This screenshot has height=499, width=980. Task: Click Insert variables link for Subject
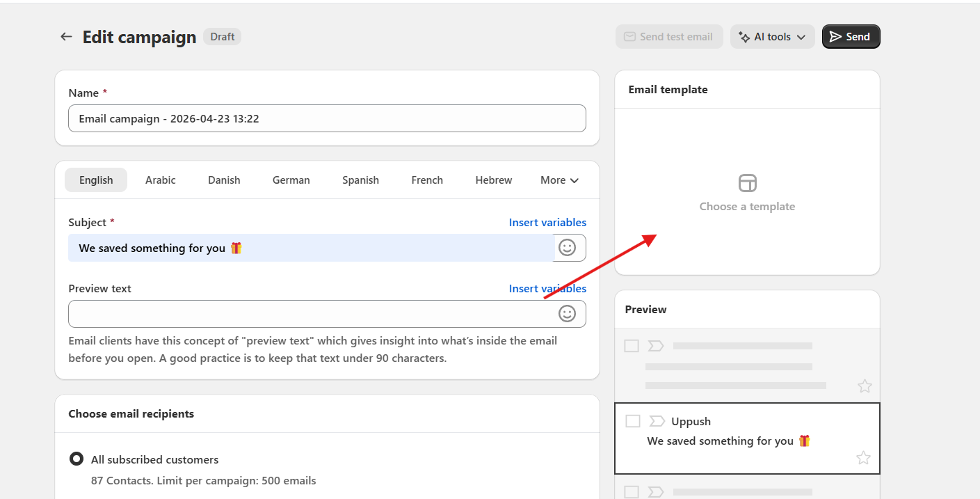coord(547,223)
